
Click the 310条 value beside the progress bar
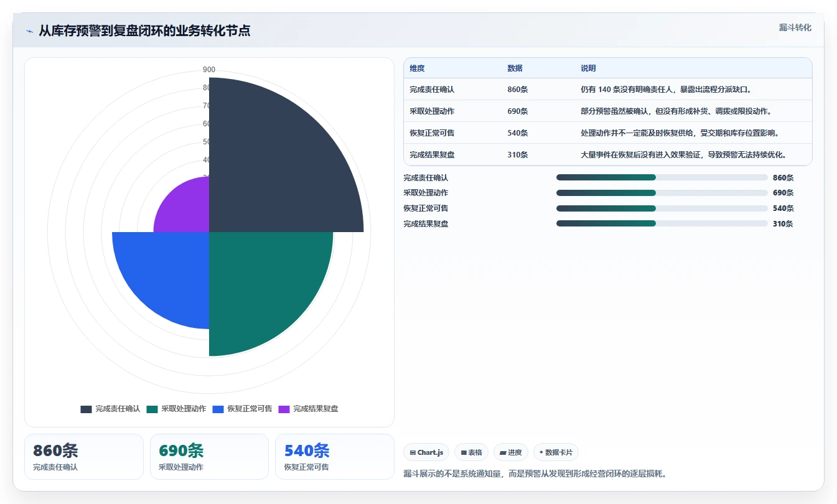click(783, 224)
